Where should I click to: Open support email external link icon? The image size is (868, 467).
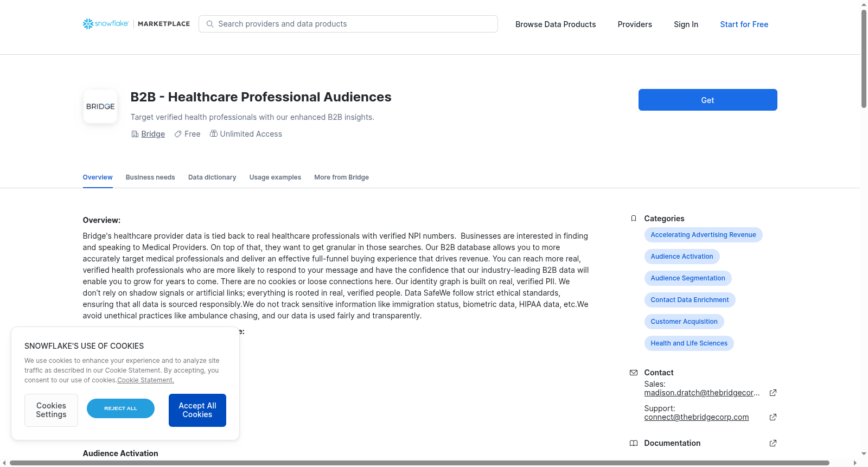coord(773,417)
